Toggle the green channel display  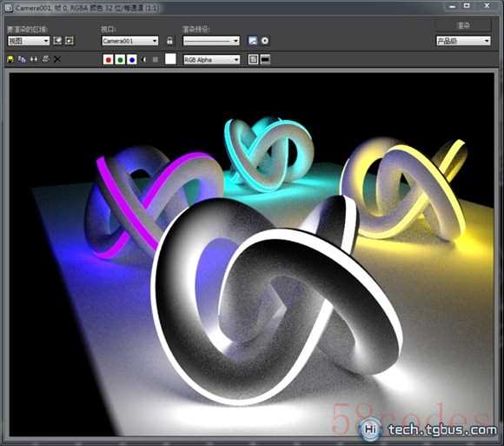click(x=120, y=59)
